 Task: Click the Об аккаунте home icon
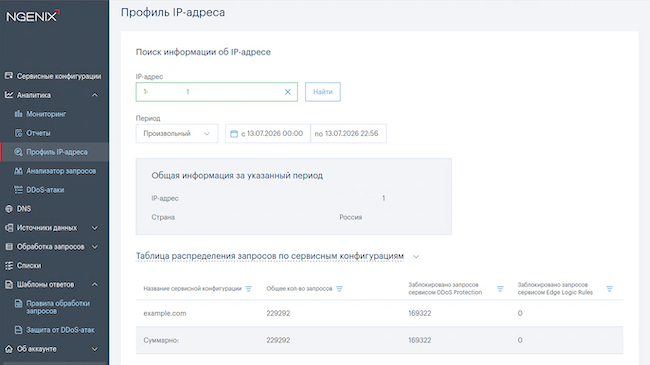coord(9,349)
